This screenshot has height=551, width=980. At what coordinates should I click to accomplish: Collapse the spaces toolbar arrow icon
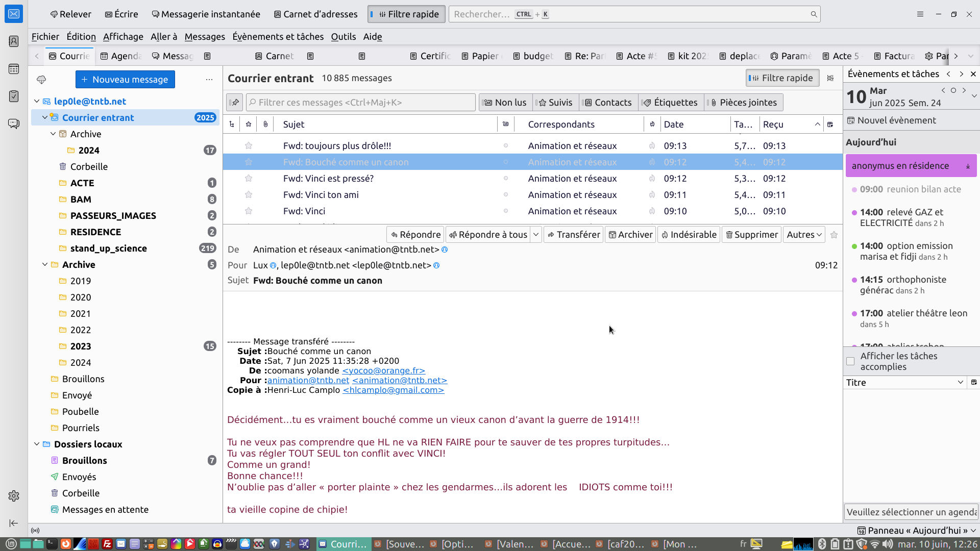click(14, 523)
